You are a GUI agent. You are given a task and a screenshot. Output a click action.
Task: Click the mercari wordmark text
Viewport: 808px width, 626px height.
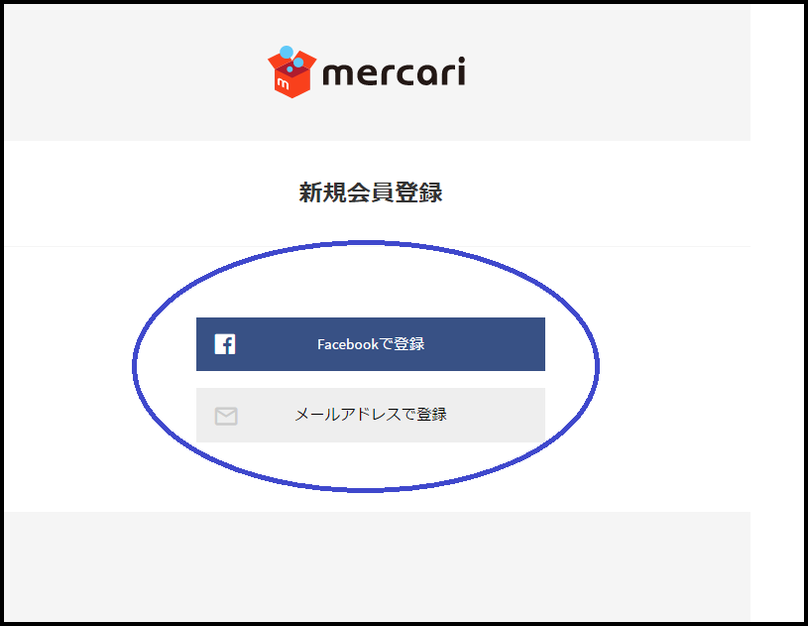pos(394,72)
